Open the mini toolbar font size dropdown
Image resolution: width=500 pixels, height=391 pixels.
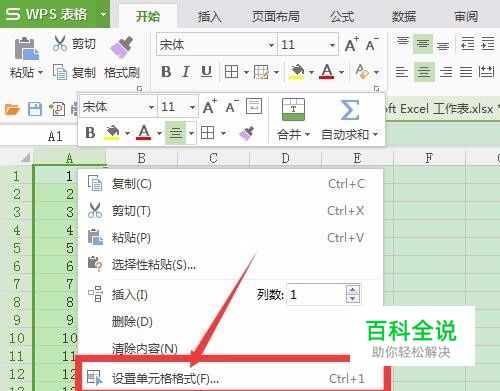coord(192,107)
